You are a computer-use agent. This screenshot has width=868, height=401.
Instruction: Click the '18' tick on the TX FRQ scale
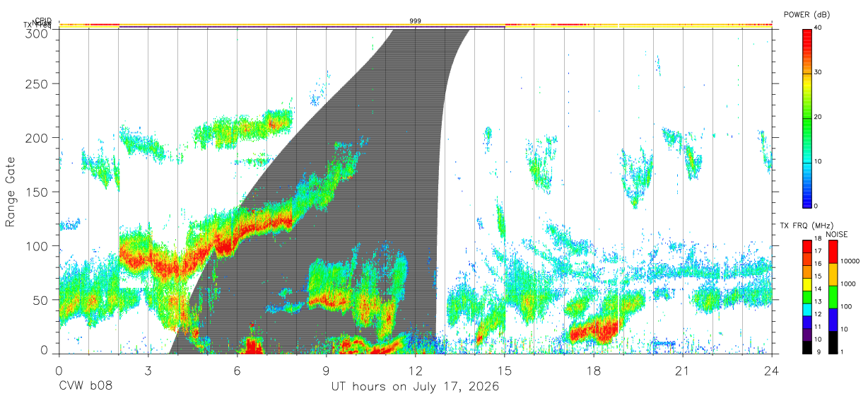(x=818, y=239)
